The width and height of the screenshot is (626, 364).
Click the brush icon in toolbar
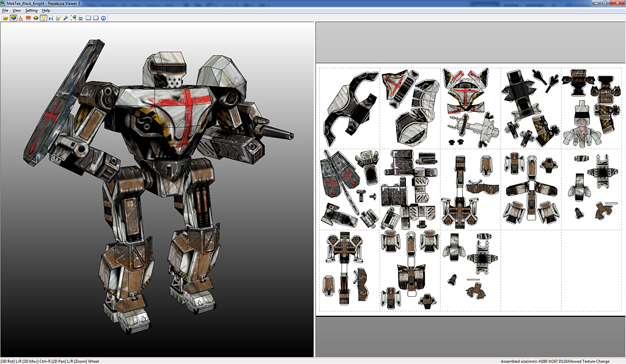point(21,18)
